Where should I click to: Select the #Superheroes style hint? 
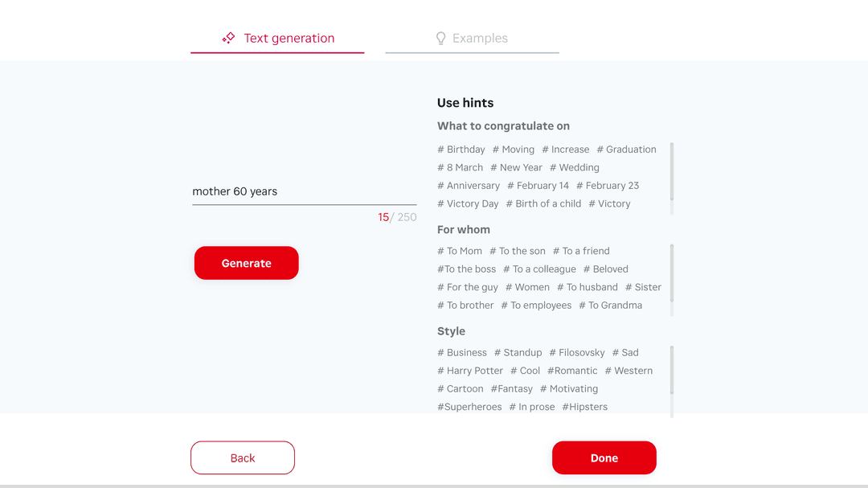tap(469, 407)
